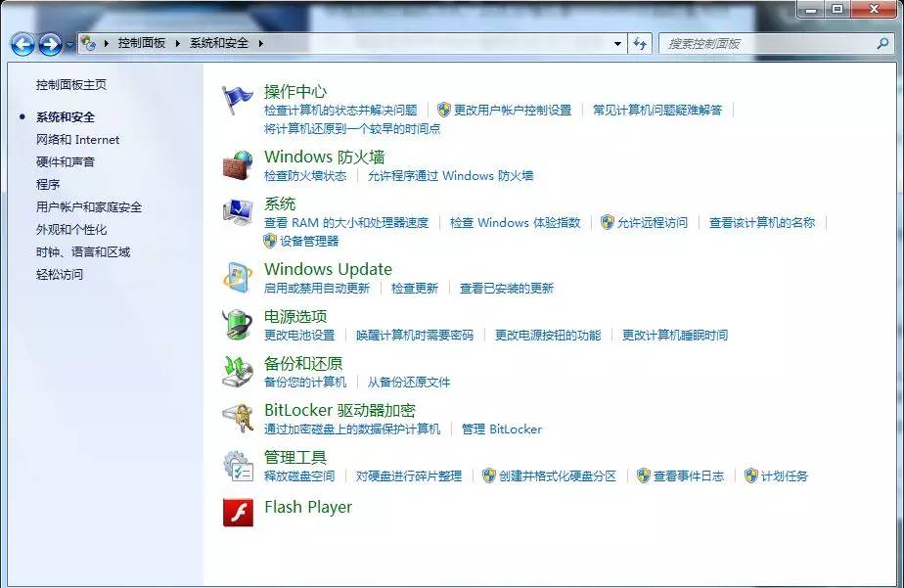The image size is (904, 588).
Task: Expand root arrow before 控制面板 breadcrumb
Action: coord(106,43)
